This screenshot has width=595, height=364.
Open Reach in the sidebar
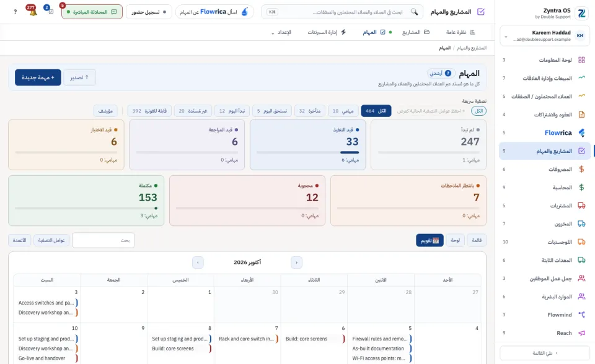[544, 333]
